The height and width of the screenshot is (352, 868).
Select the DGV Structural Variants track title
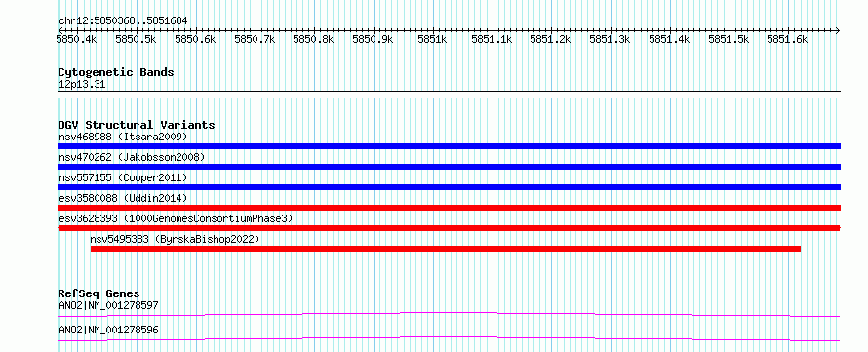click(137, 125)
